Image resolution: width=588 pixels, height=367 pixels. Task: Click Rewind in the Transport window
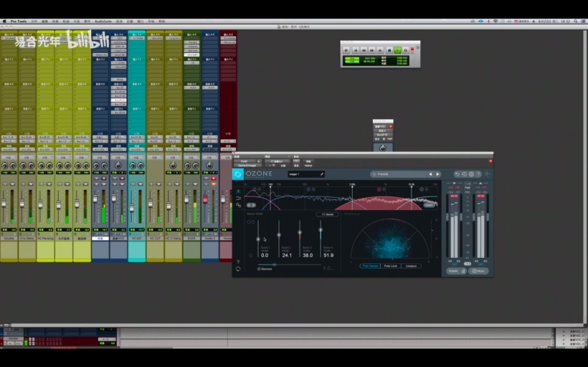pos(364,50)
